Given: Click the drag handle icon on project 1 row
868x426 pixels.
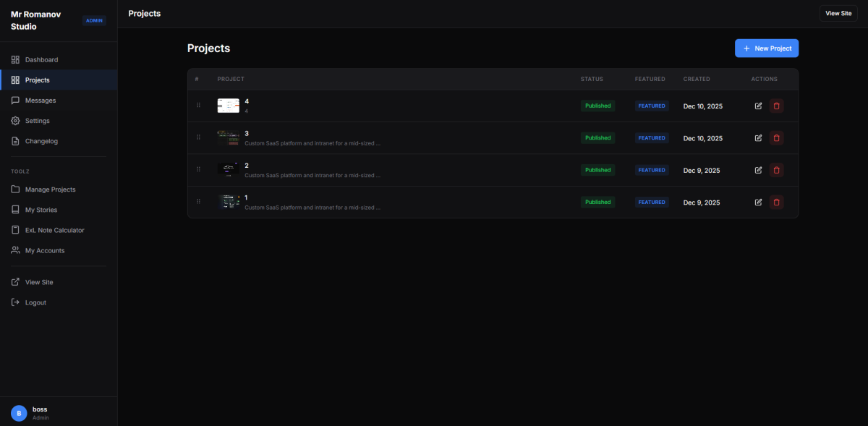Looking at the screenshot, I should click(x=198, y=202).
